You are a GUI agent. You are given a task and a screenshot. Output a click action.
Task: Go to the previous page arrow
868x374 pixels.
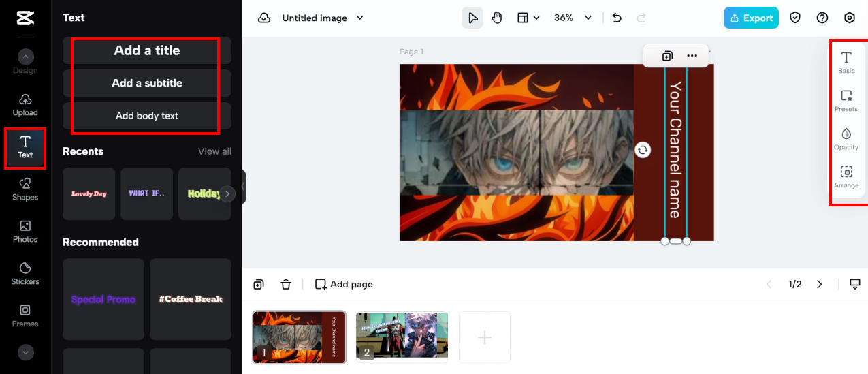769,284
